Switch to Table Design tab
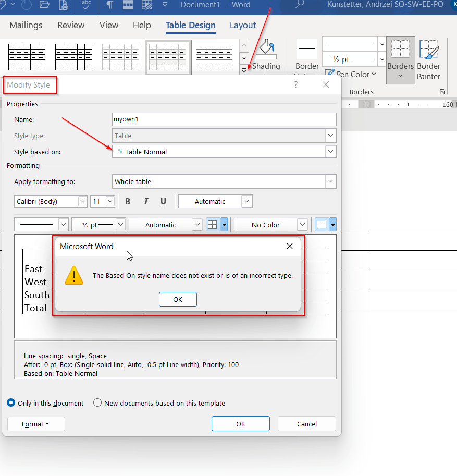The image size is (457, 476). (191, 25)
